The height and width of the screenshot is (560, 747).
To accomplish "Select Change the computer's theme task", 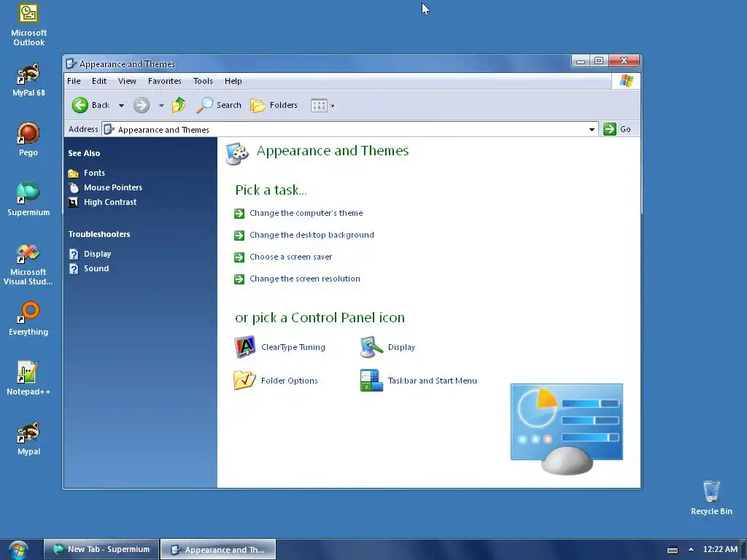I will [306, 213].
